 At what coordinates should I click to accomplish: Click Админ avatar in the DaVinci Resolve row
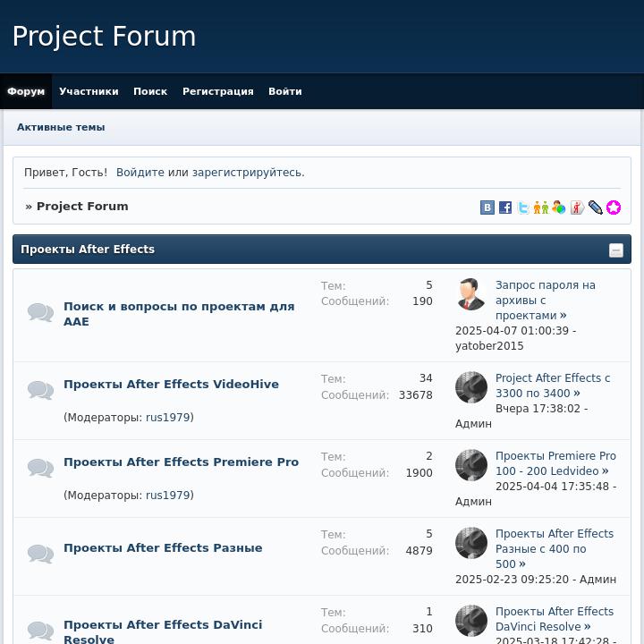[x=471, y=621]
